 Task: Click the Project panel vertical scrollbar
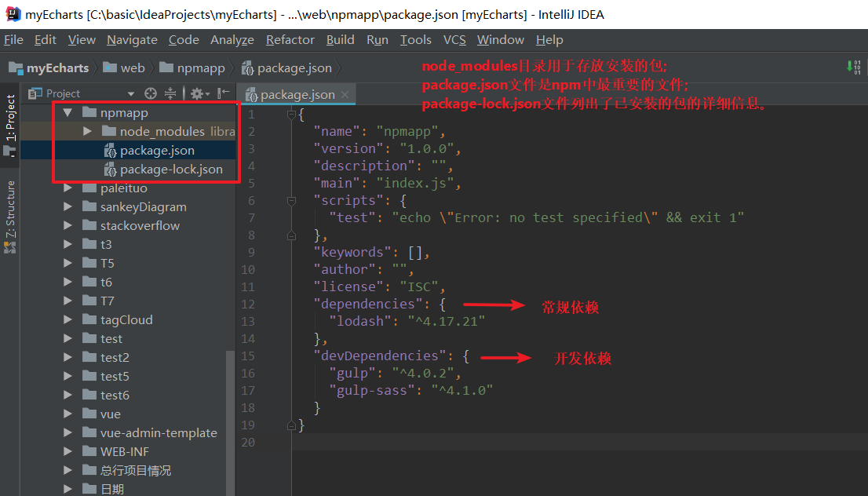230,423
